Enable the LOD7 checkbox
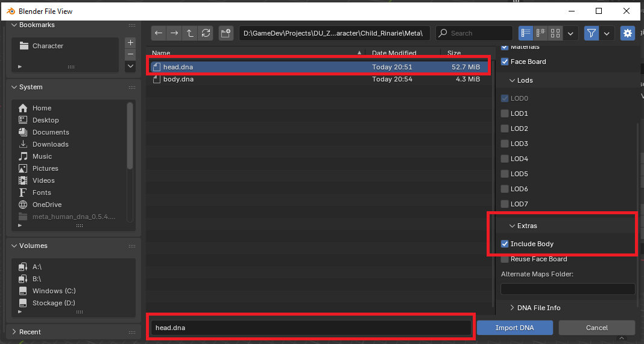This screenshot has width=644, height=344. (x=505, y=204)
